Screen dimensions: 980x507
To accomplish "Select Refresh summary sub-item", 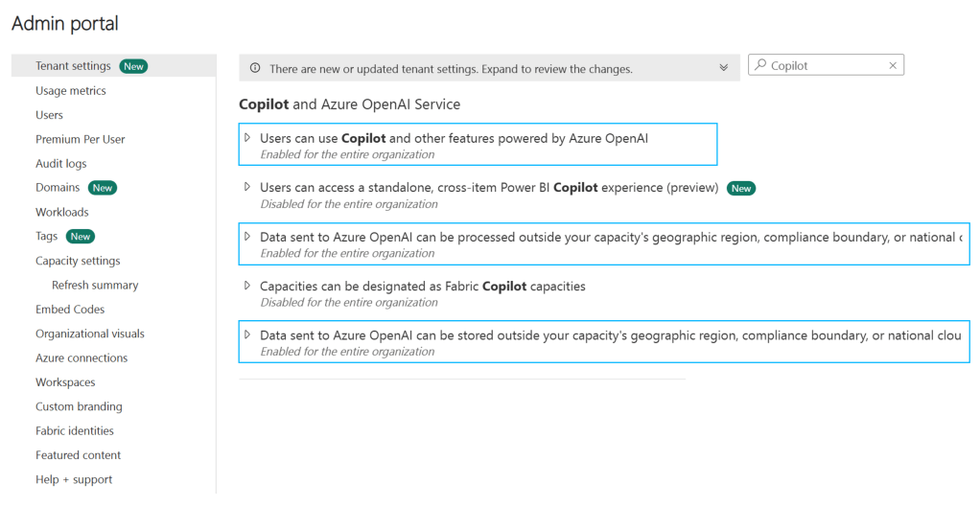I will tap(95, 286).
